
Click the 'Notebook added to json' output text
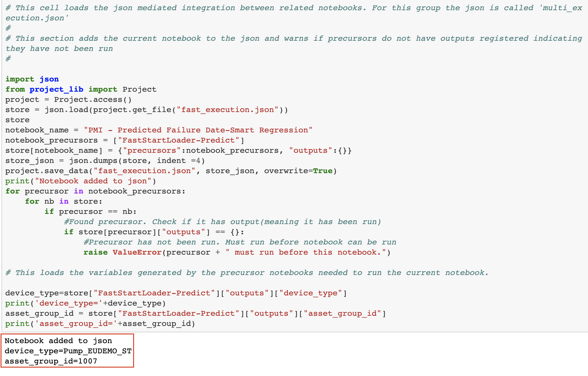(58, 341)
